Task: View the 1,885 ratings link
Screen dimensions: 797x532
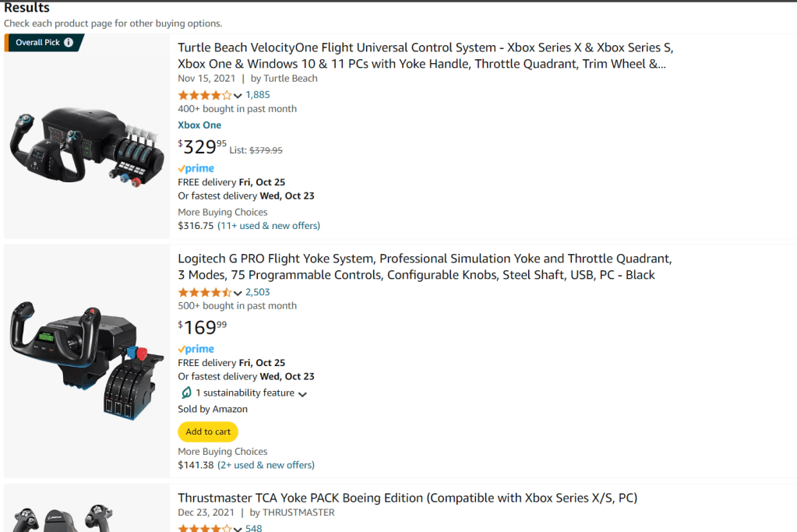Action: click(x=257, y=95)
